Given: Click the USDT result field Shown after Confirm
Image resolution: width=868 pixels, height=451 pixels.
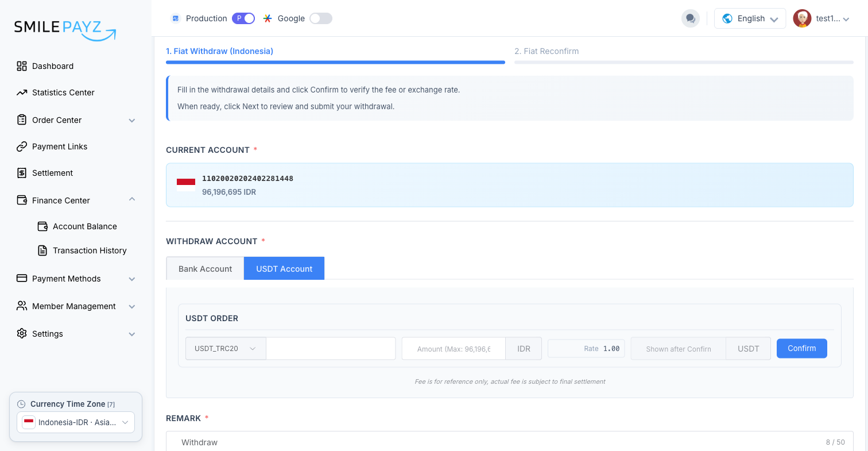Looking at the screenshot, I should pyautogui.click(x=679, y=349).
